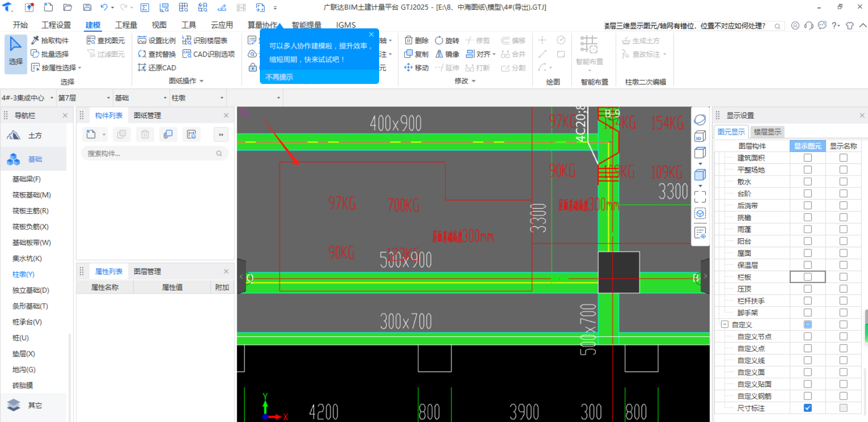Click the 旋转 tool

tap(447, 40)
